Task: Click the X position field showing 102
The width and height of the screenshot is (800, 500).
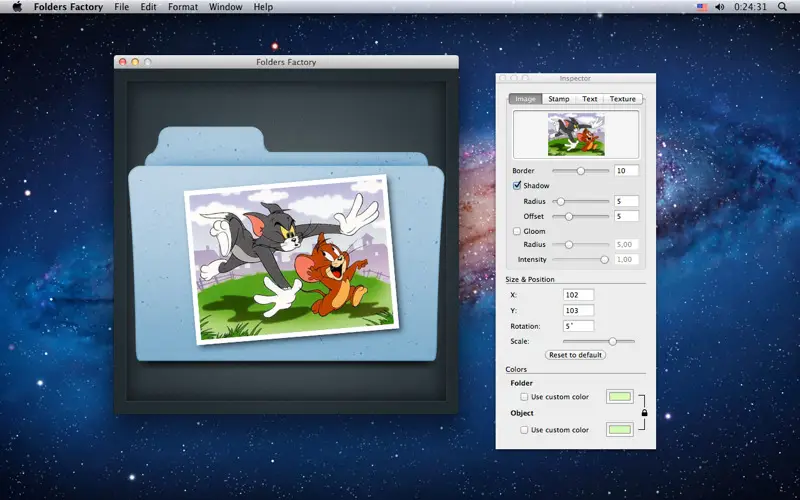Action: click(x=579, y=294)
